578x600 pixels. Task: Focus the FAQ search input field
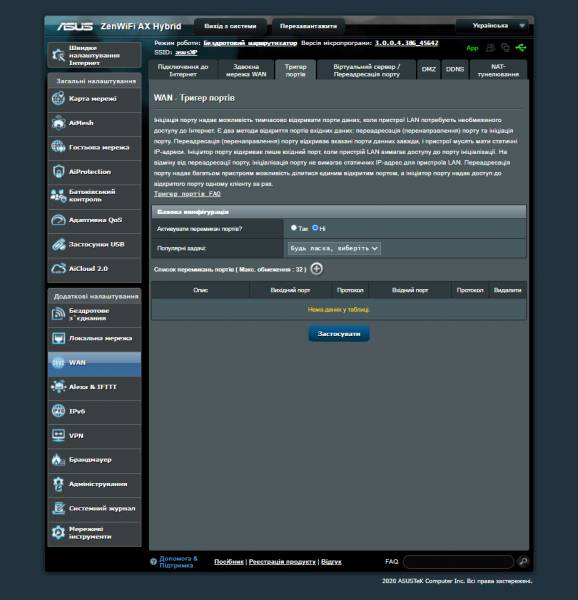coord(458,562)
